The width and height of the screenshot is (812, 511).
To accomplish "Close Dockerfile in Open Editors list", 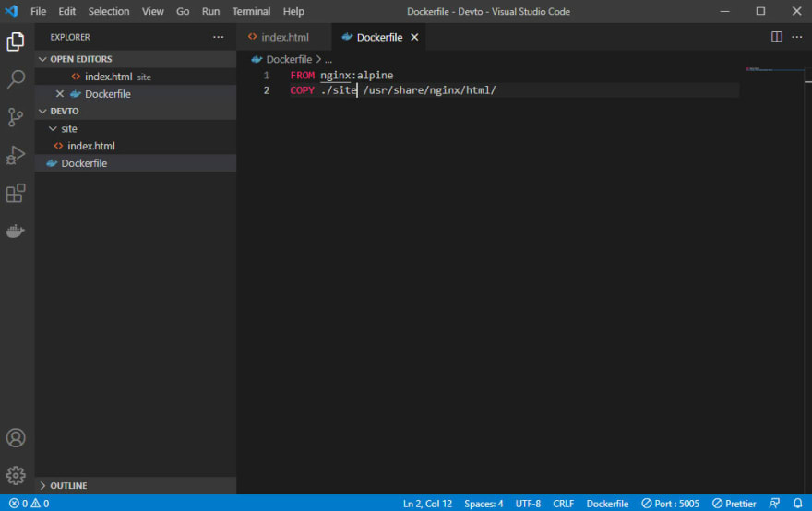I will 60,94.
